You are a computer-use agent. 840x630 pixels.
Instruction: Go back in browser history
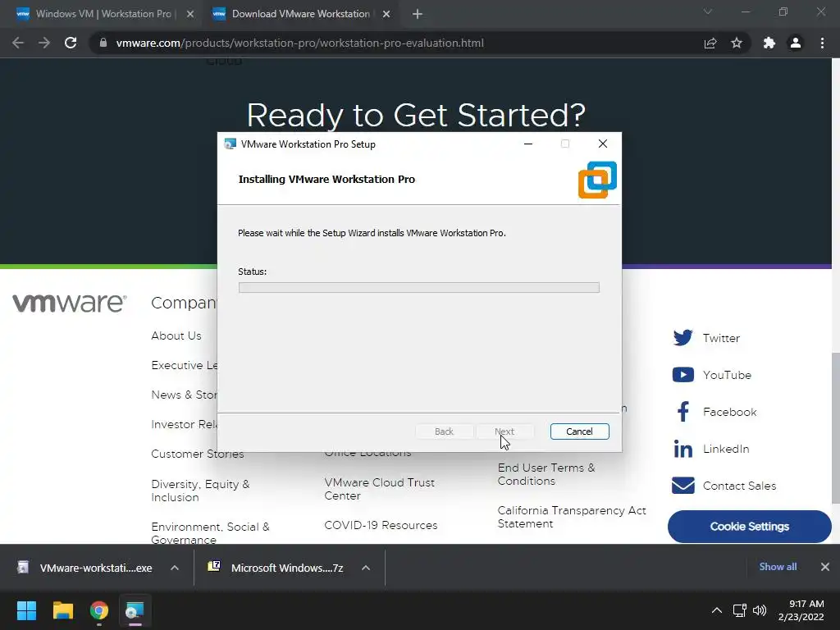point(18,43)
